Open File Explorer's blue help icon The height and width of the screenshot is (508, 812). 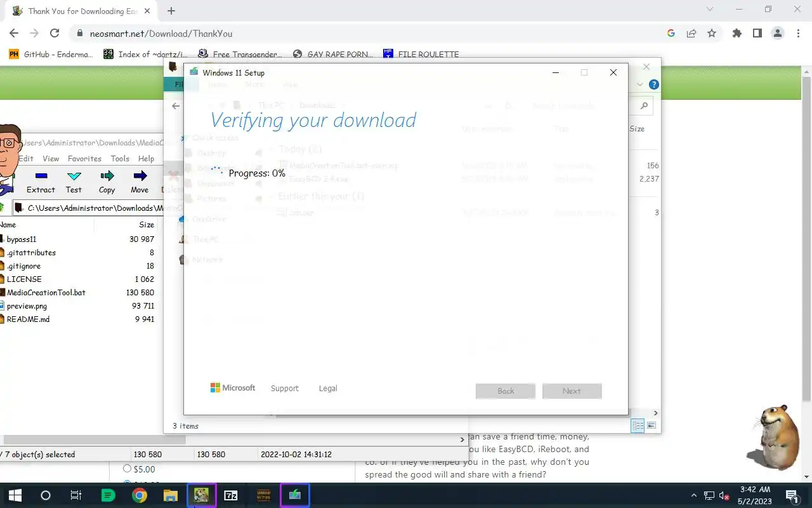click(x=654, y=84)
